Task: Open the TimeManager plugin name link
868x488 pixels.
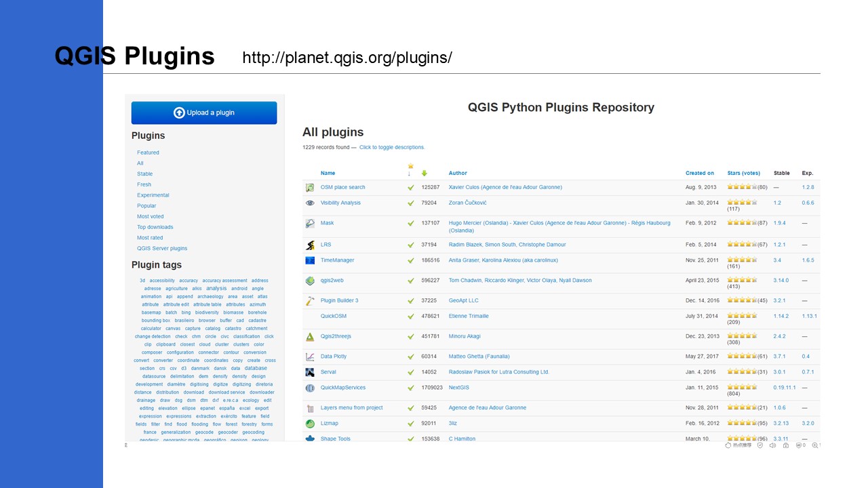Action: tap(337, 260)
